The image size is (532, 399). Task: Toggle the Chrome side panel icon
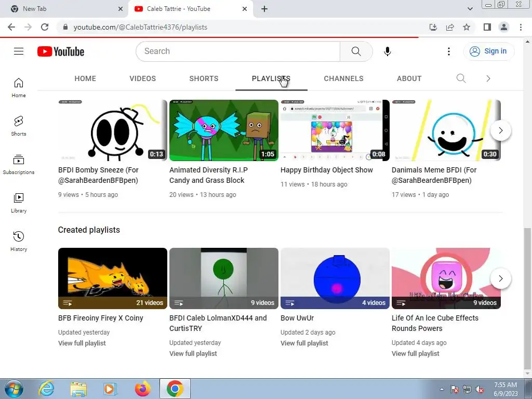point(487,27)
